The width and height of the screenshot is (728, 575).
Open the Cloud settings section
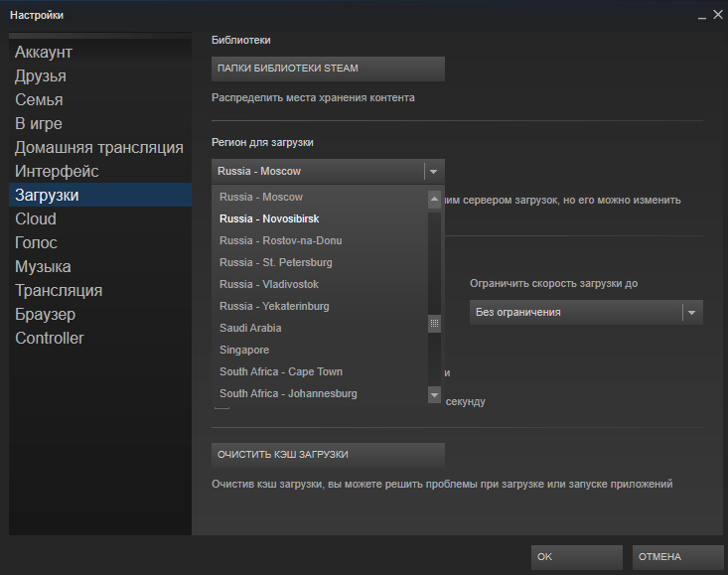100,218
